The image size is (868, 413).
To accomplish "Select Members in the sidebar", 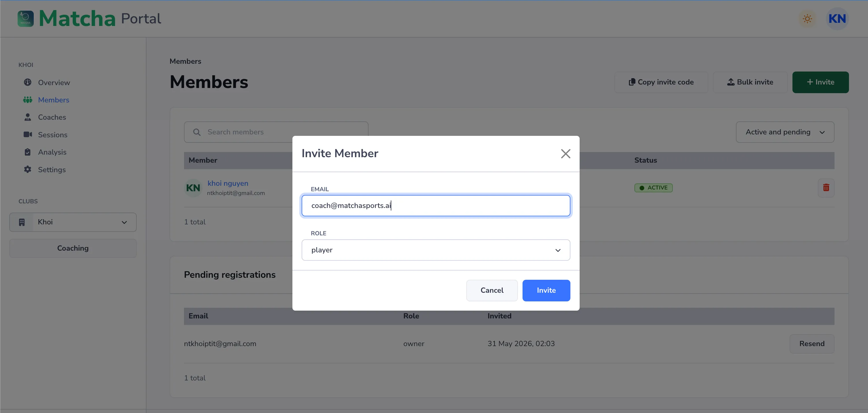I will coord(54,100).
